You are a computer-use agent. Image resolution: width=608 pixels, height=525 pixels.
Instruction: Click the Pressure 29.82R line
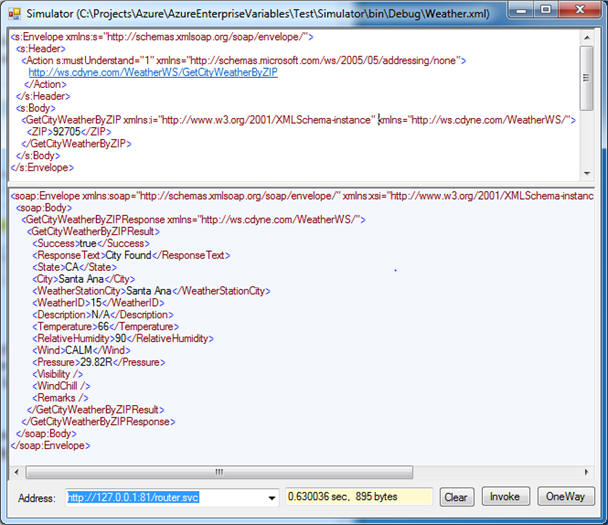point(99,362)
